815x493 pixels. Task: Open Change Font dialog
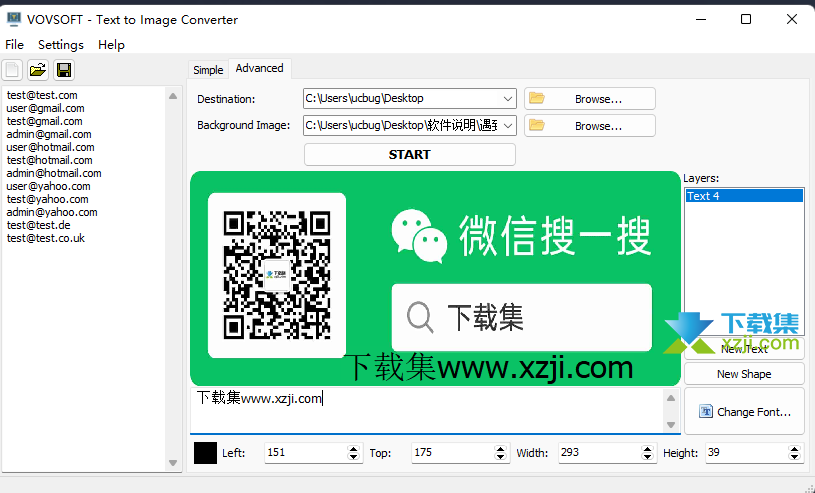[x=744, y=411]
